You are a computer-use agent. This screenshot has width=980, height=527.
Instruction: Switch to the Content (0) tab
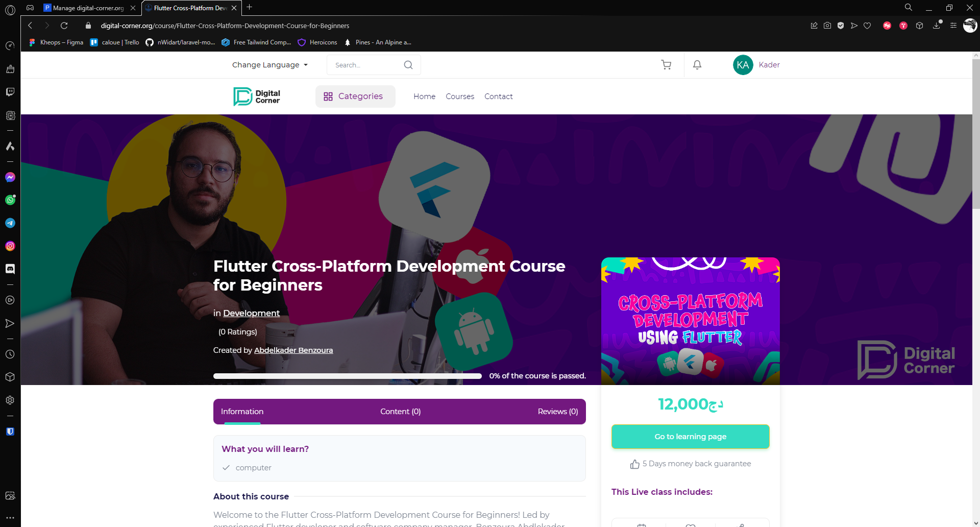tap(400, 412)
